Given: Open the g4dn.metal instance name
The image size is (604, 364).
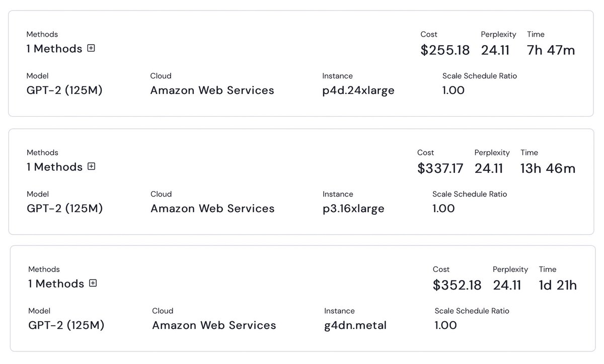Looking at the screenshot, I should point(355,325).
